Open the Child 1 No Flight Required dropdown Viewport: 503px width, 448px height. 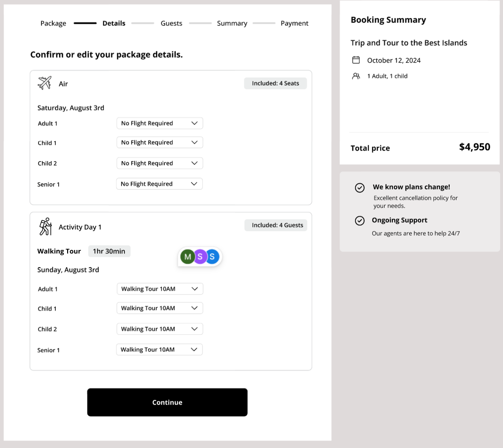159,142
